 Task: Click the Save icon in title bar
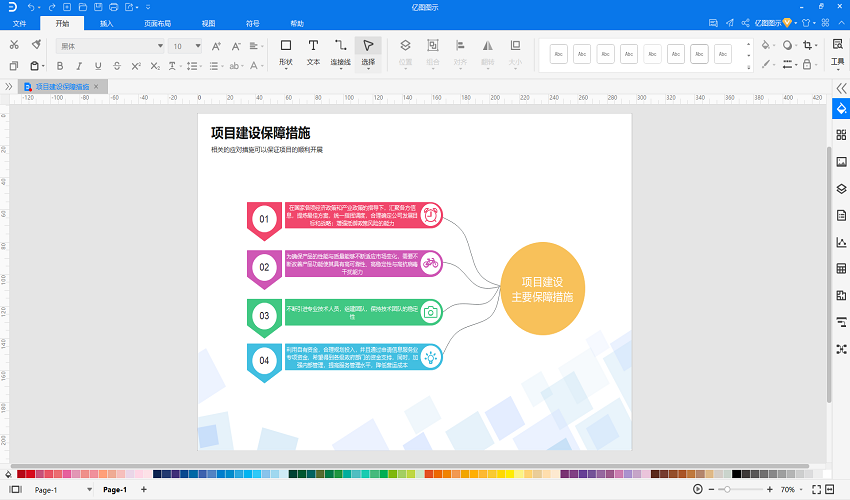[x=98, y=7]
